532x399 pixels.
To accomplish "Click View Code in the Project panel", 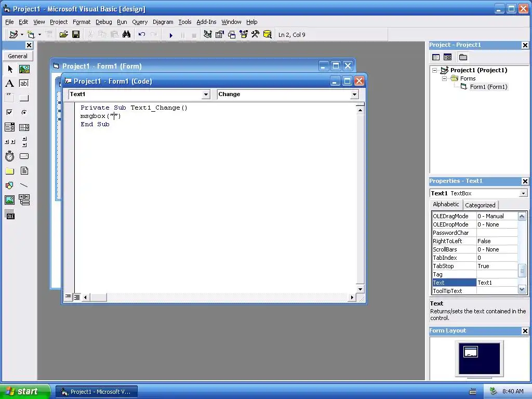I will click(x=436, y=57).
